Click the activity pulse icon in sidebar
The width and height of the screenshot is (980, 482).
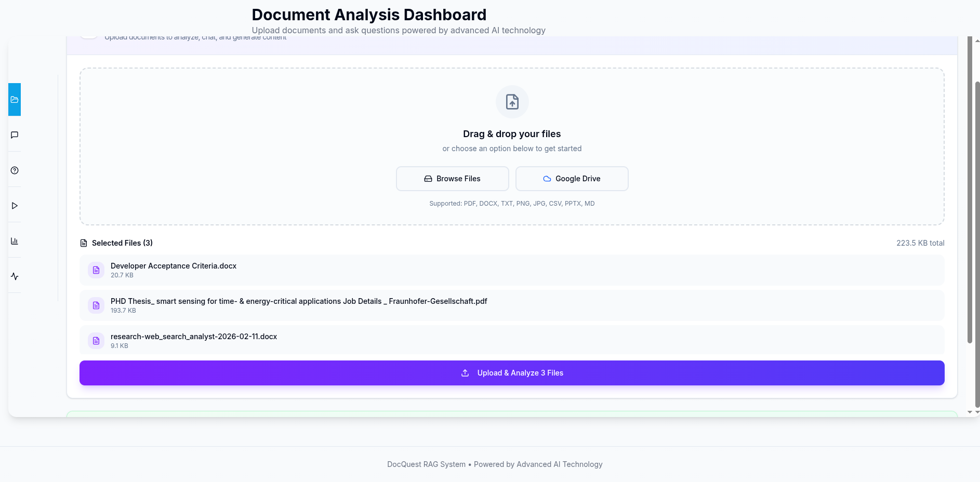[14, 276]
